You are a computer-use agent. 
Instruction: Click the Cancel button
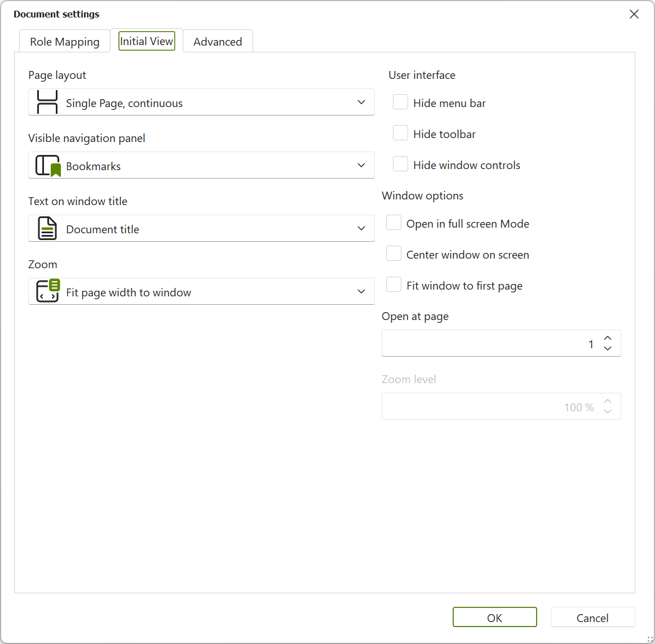coord(592,618)
